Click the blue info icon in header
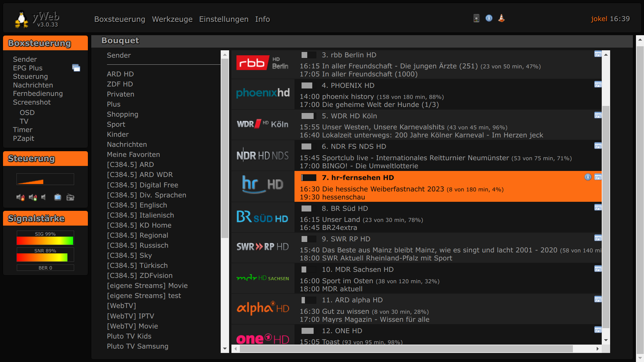The height and width of the screenshot is (362, 644). click(x=489, y=18)
